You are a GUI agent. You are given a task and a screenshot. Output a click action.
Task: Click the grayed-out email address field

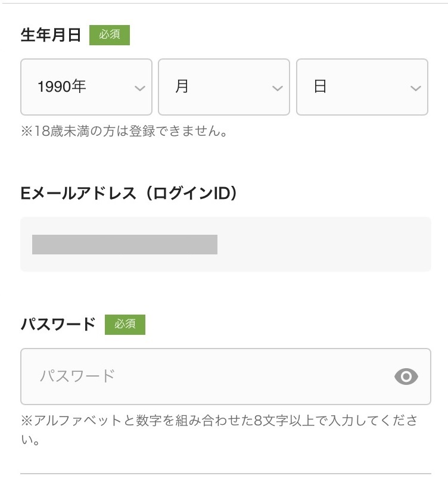[226, 244]
